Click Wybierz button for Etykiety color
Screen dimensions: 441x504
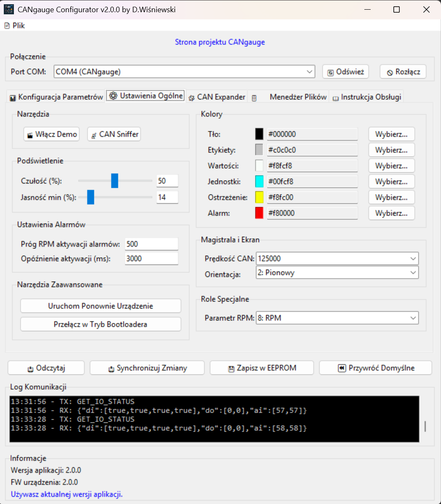point(391,150)
